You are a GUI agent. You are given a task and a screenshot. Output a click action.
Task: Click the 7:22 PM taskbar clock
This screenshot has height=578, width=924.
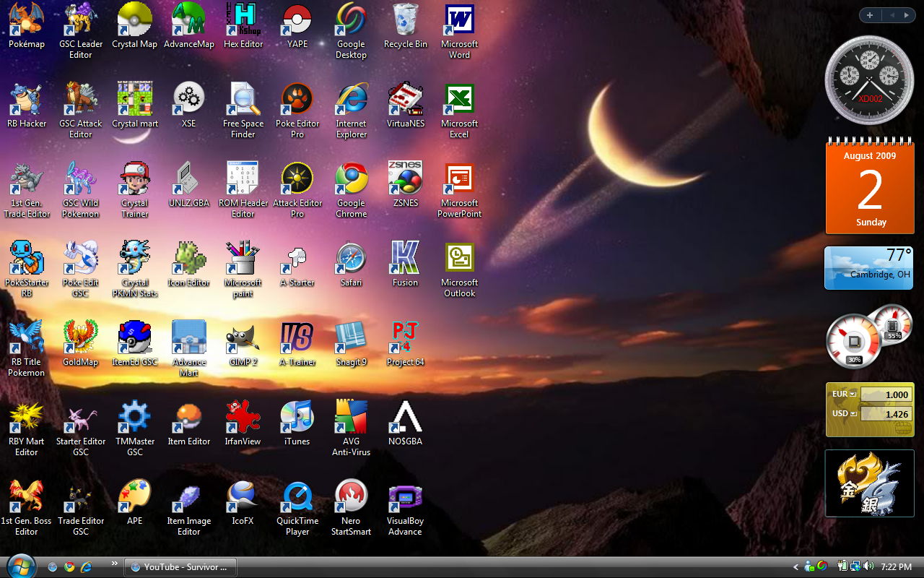pos(896,567)
